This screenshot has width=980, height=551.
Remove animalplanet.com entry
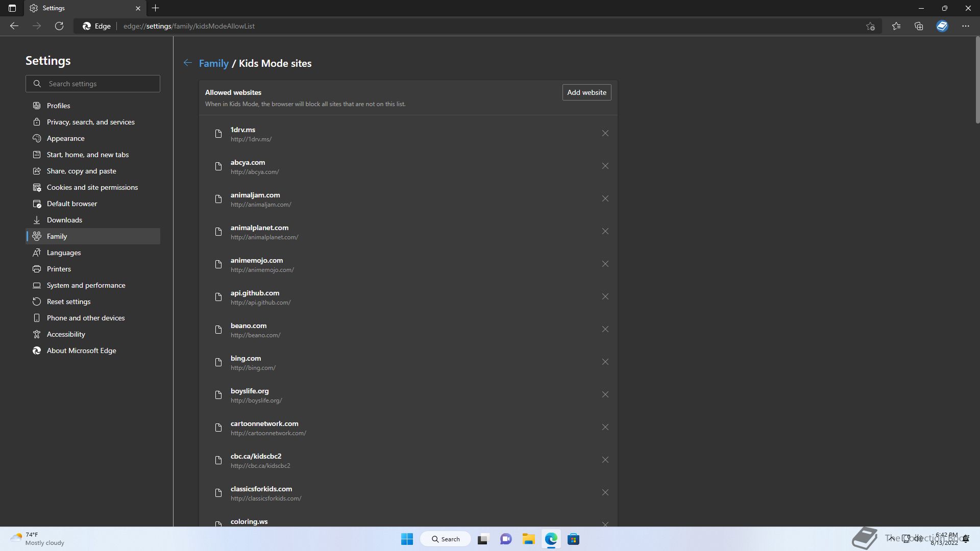pos(605,232)
